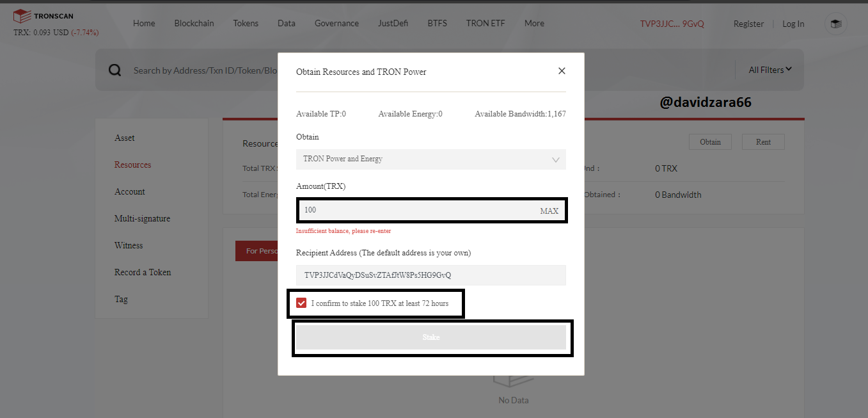Click the Stake button
This screenshot has height=418, width=868.
tap(431, 337)
